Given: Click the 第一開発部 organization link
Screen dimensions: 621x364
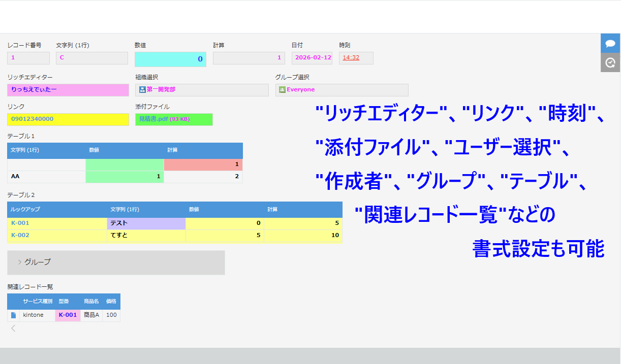Looking at the screenshot, I should coord(161,90).
